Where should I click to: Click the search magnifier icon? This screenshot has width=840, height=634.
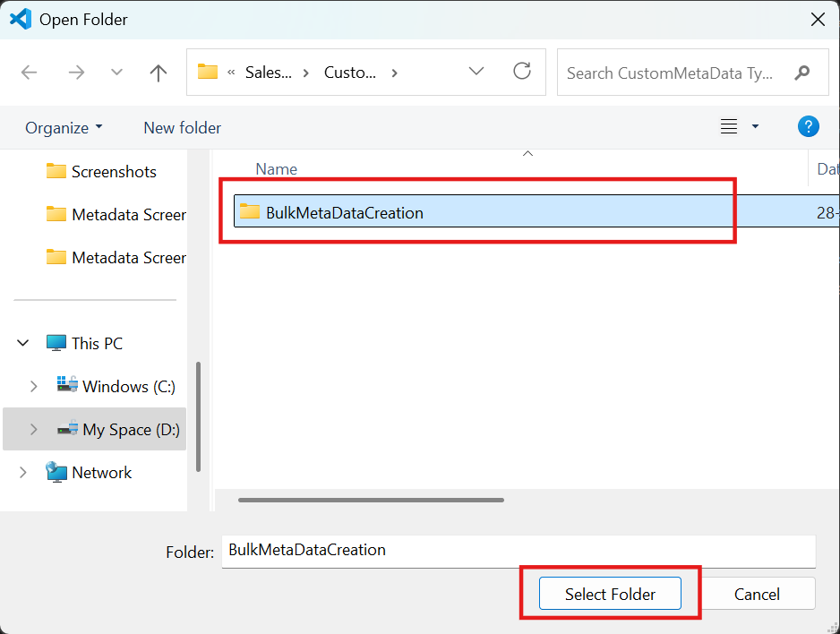801,73
